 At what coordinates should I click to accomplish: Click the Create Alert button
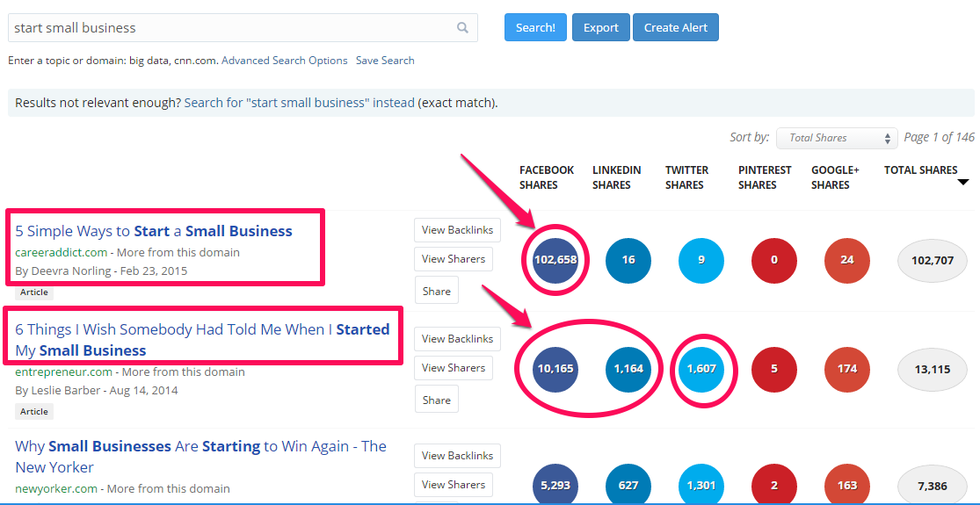tap(676, 27)
